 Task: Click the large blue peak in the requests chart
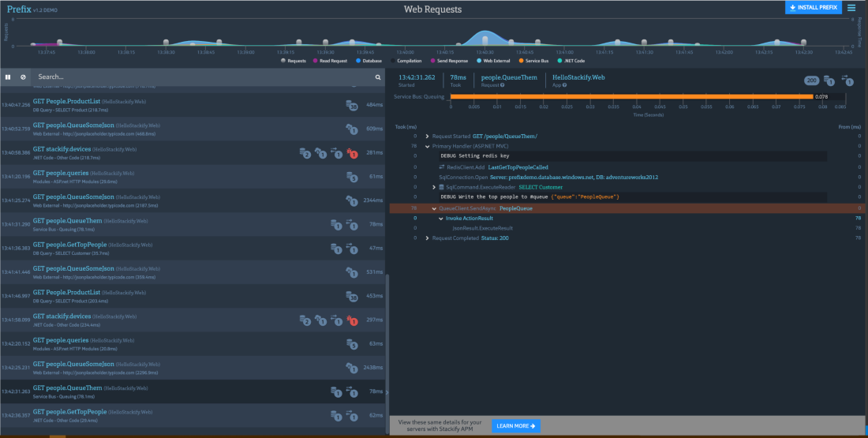(485, 38)
